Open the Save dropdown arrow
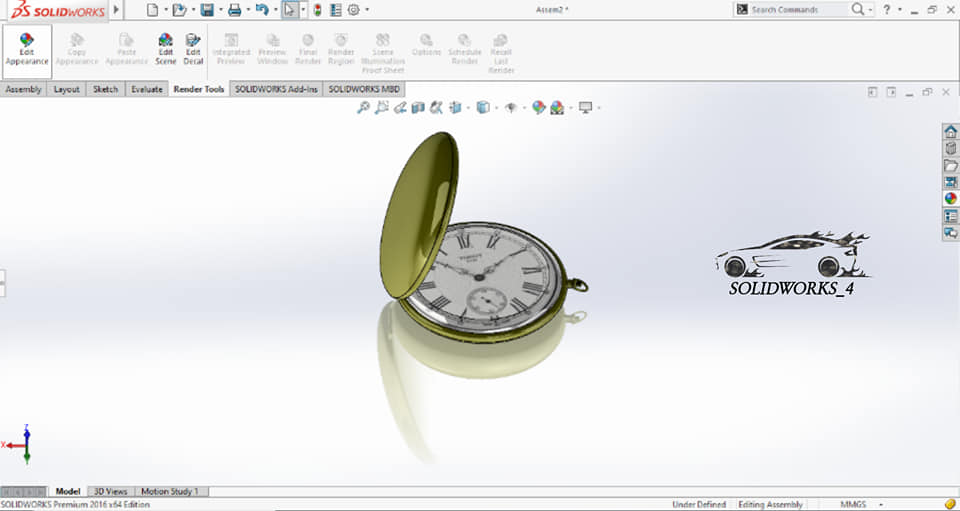 [x=221, y=10]
